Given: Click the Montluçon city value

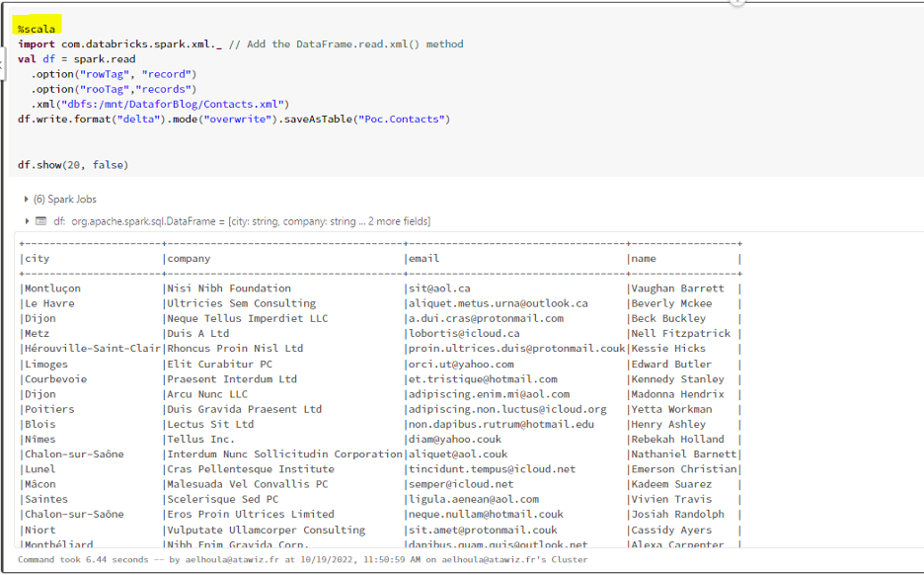Looking at the screenshot, I should tap(53, 288).
